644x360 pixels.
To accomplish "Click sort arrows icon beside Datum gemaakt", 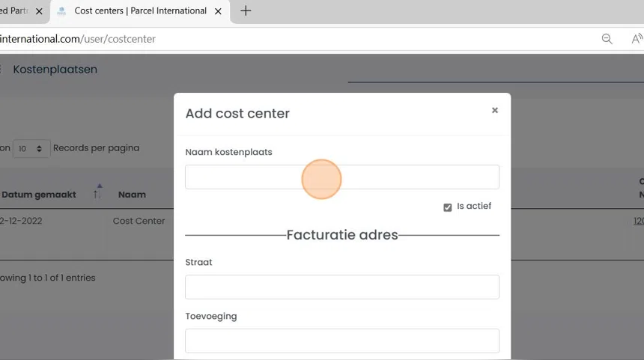I will click(97, 193).
